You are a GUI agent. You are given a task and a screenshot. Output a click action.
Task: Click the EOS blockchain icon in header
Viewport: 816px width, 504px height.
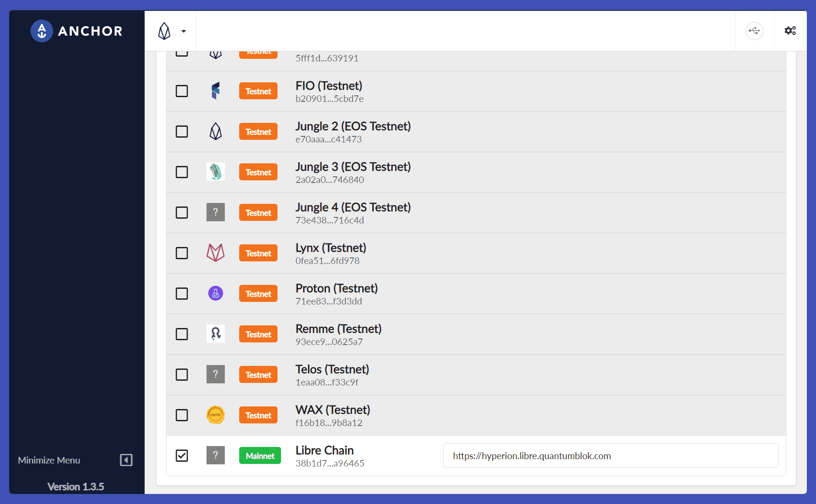click(x=164, y=31)
